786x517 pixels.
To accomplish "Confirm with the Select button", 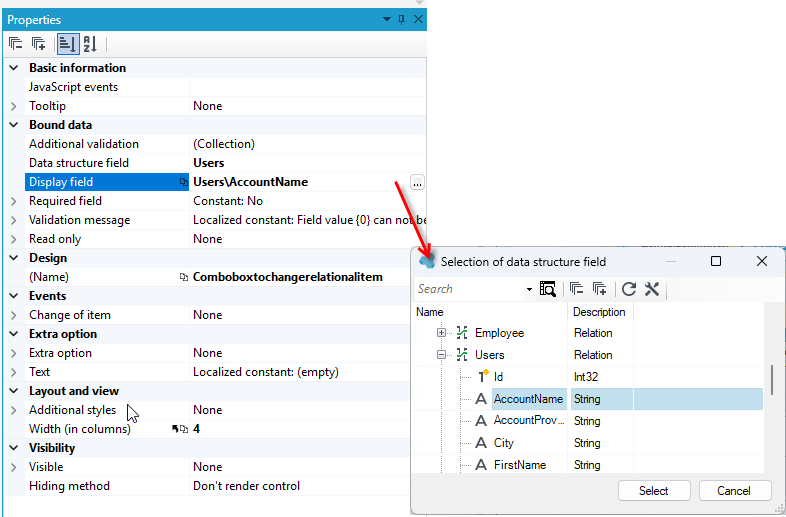I will (654, 491).
